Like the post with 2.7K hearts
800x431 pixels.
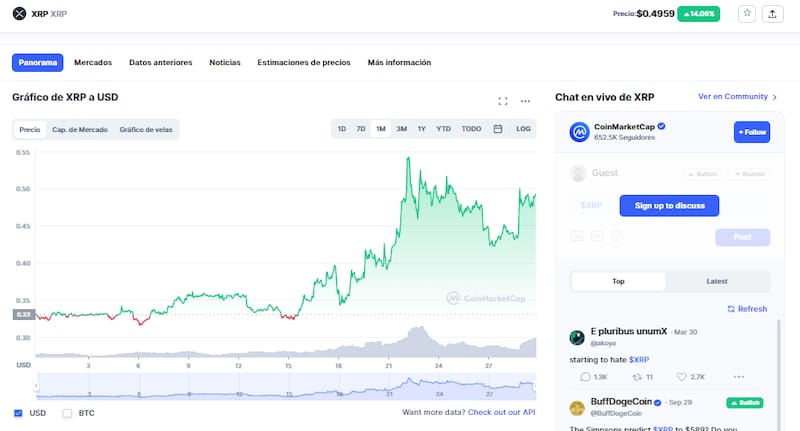[684, 377]
